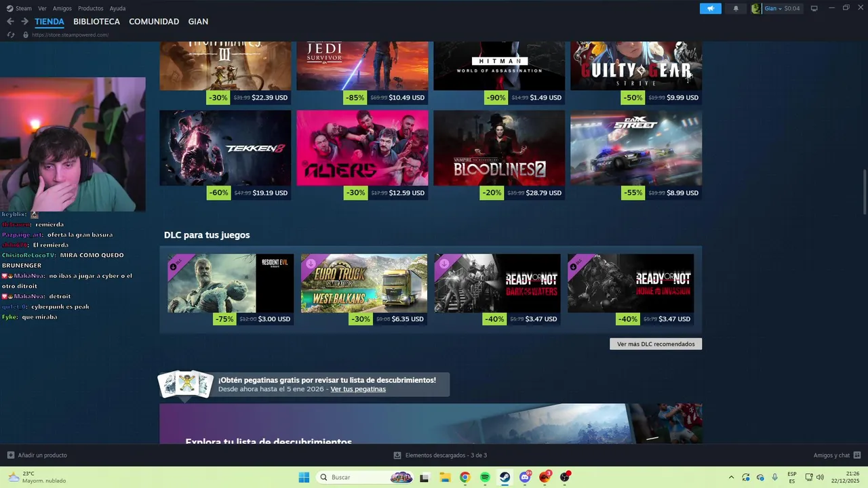Show hidden system tray icons chevron
This screenshot has height=488, width=868.
click(731, 477)
